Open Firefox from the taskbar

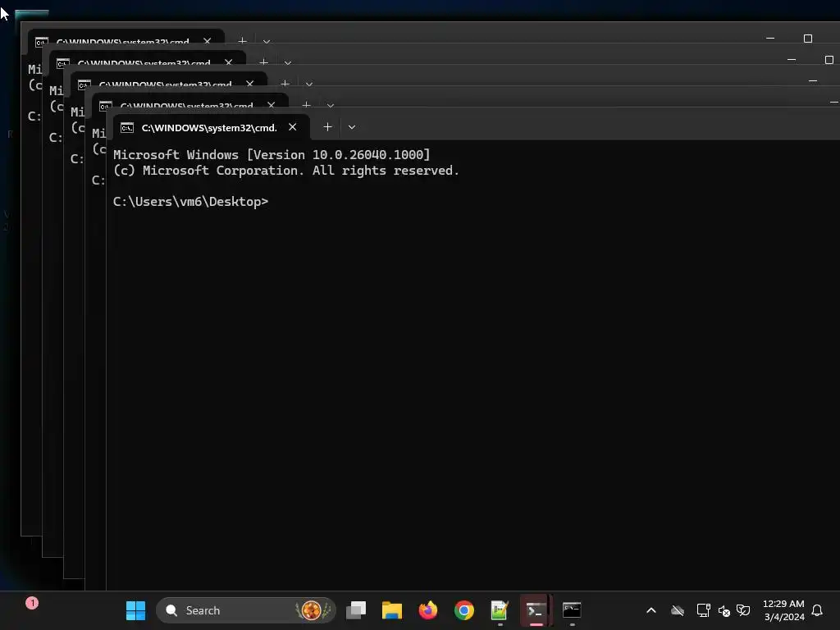[x=428, y=610]
